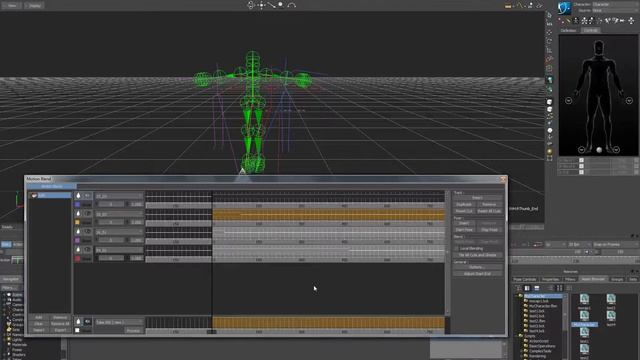The height and width of the screenshot is (360, 640).
Task: Click the yellow sphere icon in viewer toolbar
Action: pos(550,151)
